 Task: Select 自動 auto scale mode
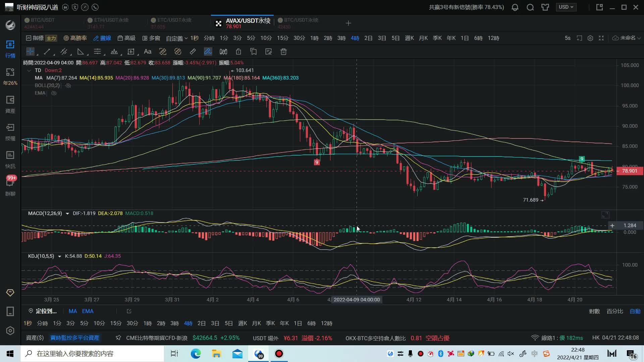[x=635, y=311]
